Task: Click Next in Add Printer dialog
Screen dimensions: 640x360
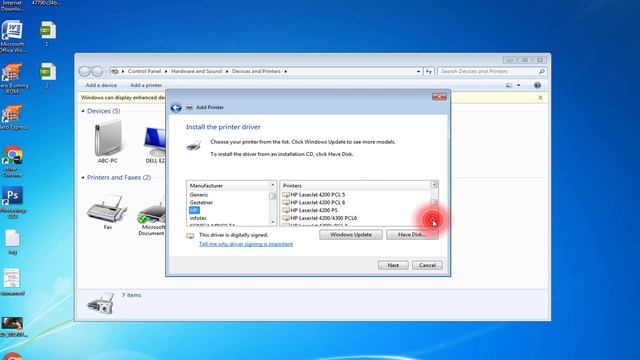Action: (393, 265)
